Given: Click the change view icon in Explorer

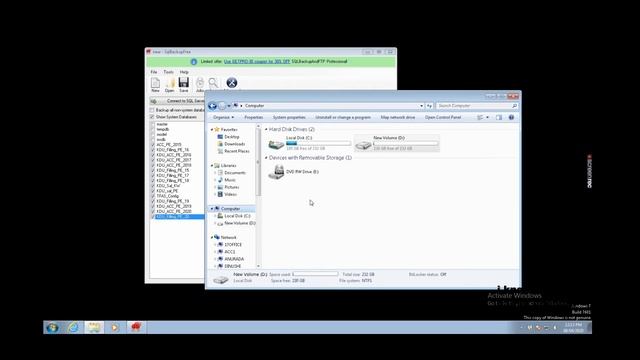Looking at the screenshot, I should [480, 118].
